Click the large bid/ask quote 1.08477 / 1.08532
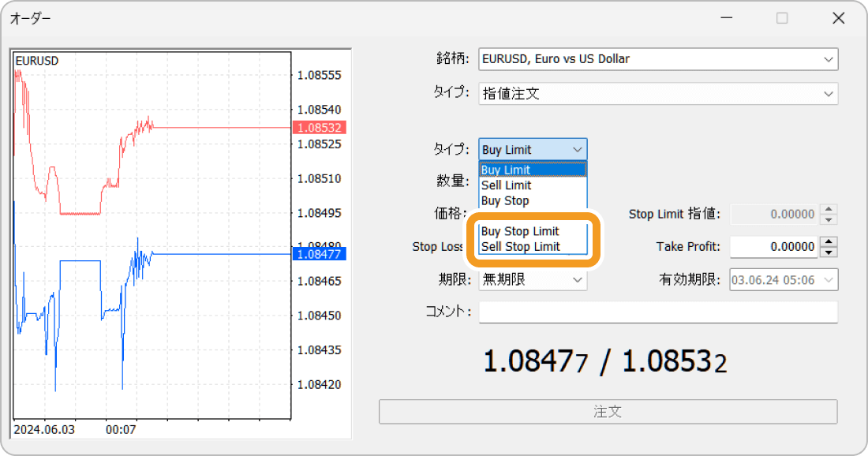 [x=605, y=361]
